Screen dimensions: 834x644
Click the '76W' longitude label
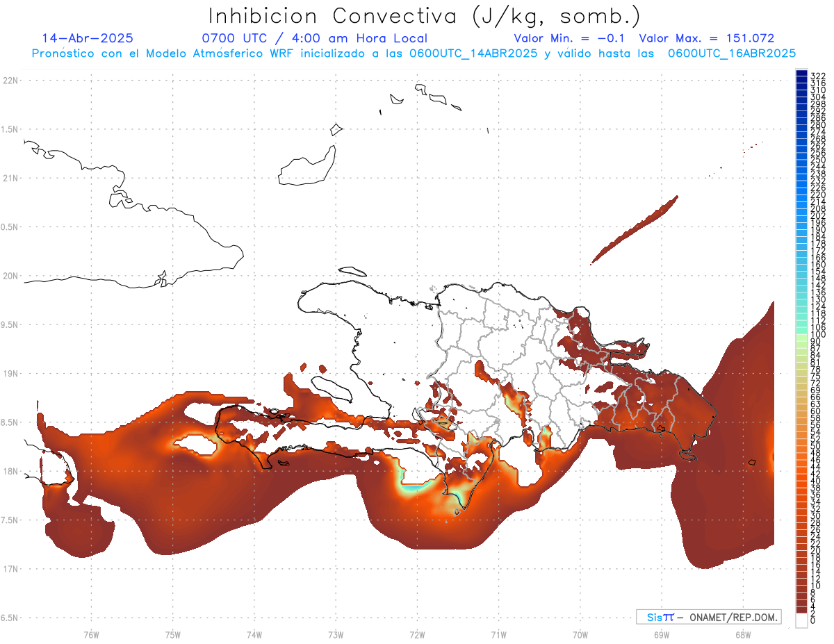click(91, 634)
